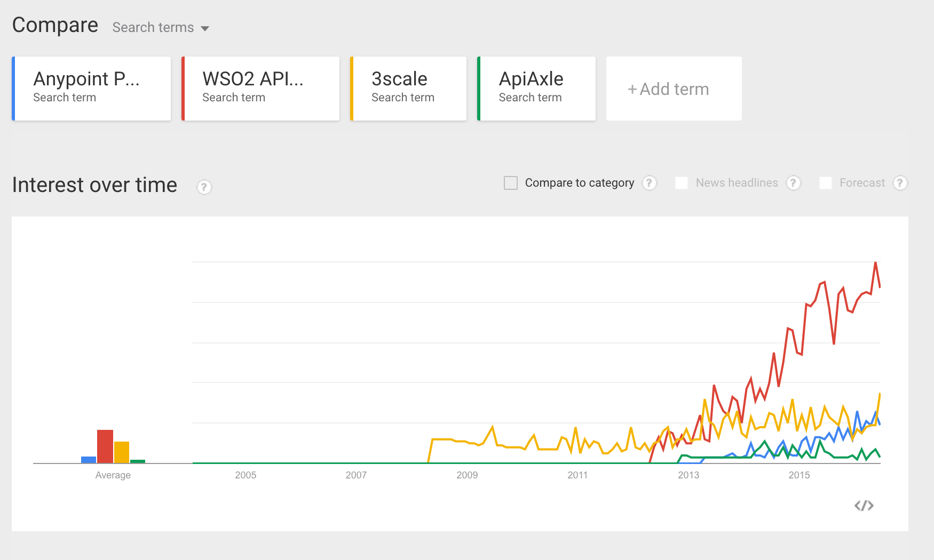The width and height of the screenshot is (934, 560).
Task: Click the embed code icon below chart
Action: [x=864, y=506]
